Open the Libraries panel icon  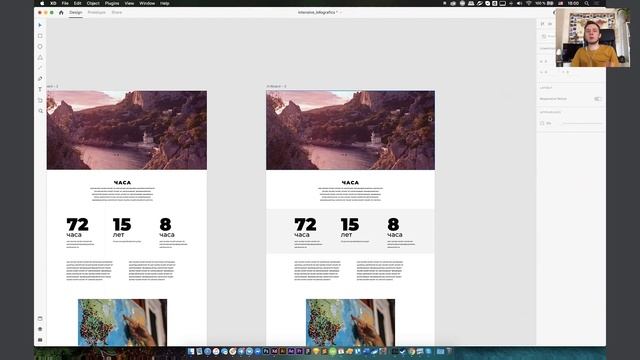point(40,318)
